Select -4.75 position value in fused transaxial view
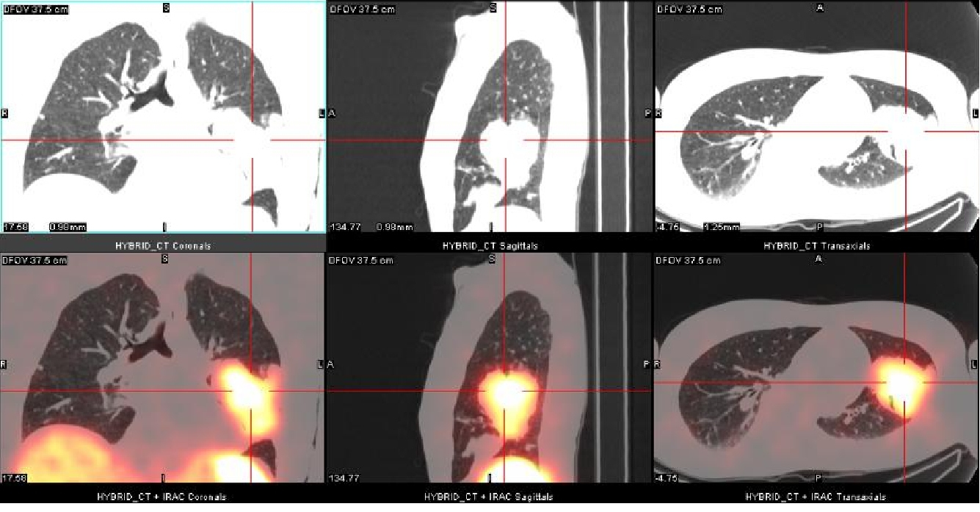 coord(667,478)
